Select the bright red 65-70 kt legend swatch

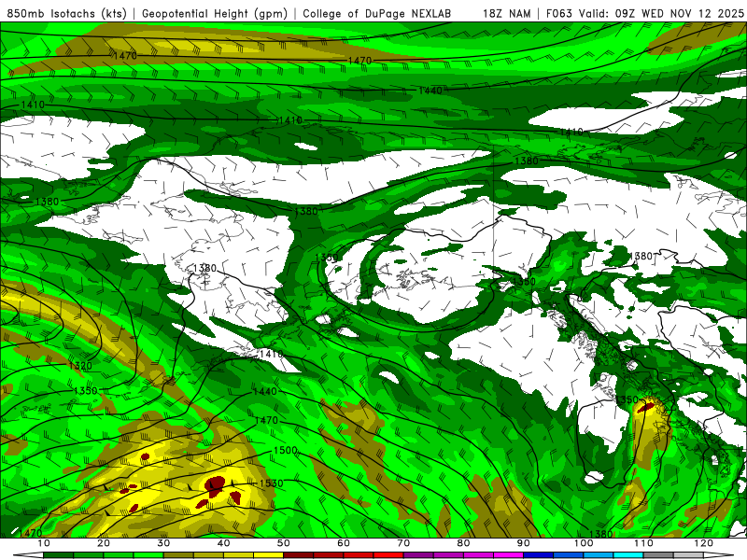(388, 555)
